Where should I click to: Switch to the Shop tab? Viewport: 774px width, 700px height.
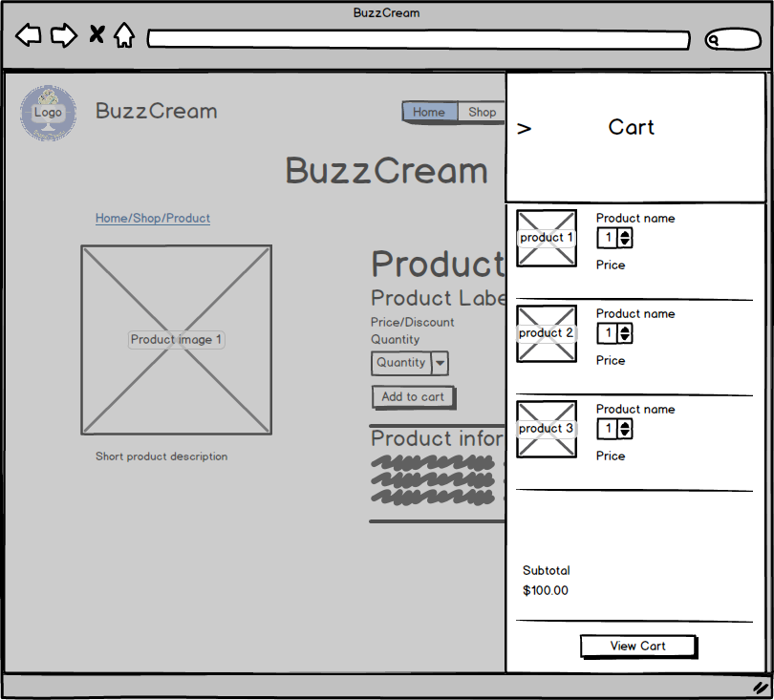tap(482, 112)
